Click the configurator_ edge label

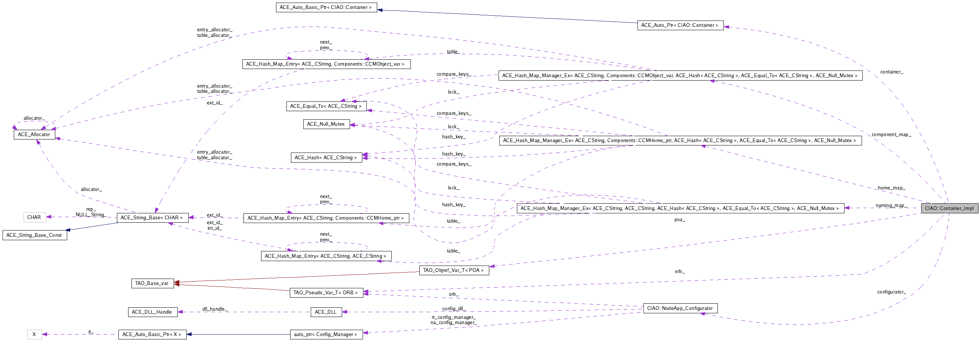[x=891, y=292]
